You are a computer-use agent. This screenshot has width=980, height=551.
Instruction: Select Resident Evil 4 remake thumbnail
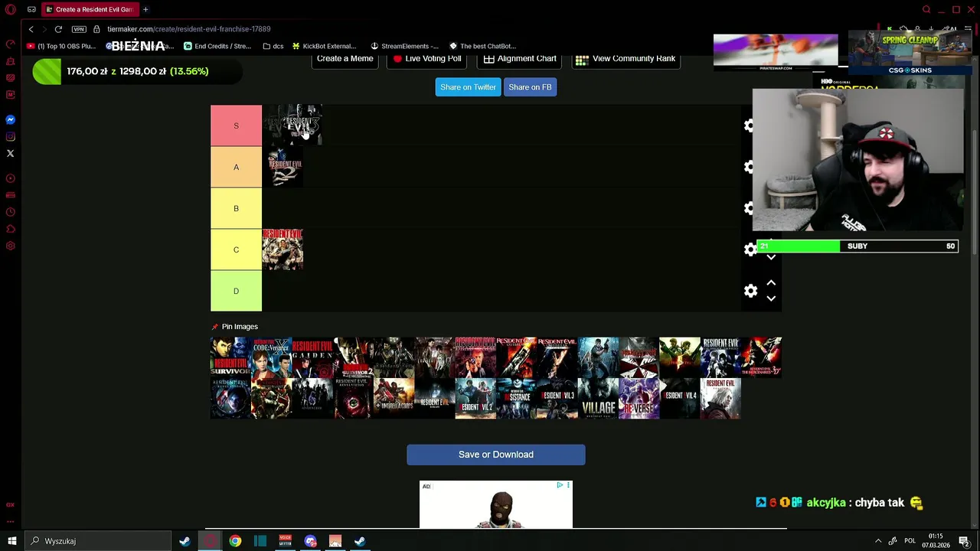(680, 399)
